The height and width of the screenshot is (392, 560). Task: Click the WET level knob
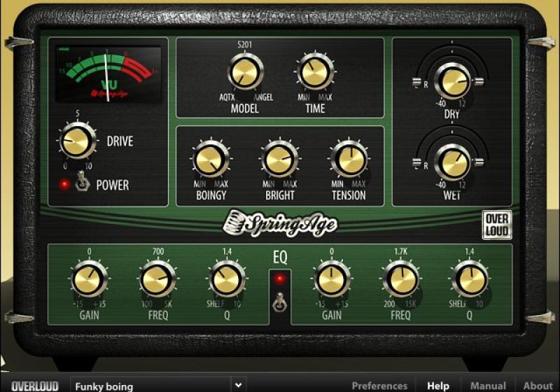point(452,162)
